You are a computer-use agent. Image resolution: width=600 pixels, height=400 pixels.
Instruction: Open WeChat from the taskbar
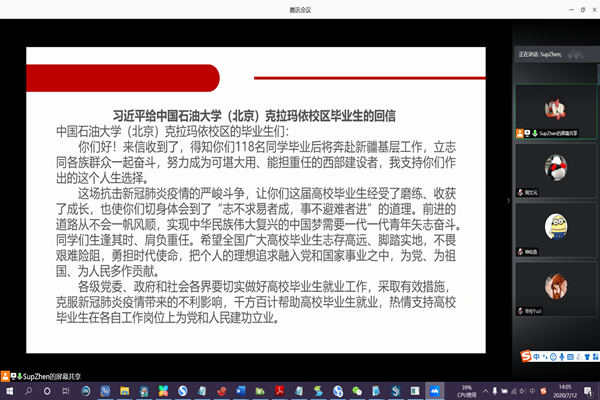point(358,390)
